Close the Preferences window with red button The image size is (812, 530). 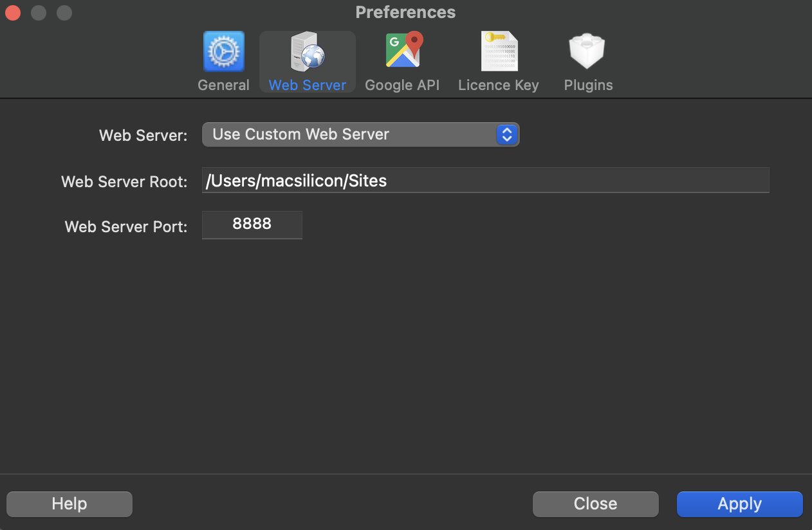(x=13, y=13)
